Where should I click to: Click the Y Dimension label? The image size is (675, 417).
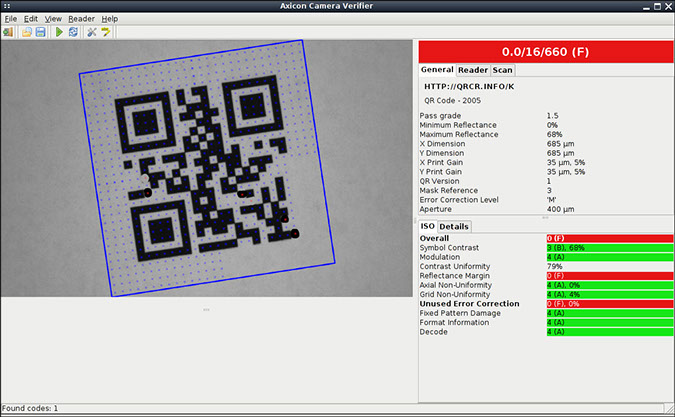[442, 153]
